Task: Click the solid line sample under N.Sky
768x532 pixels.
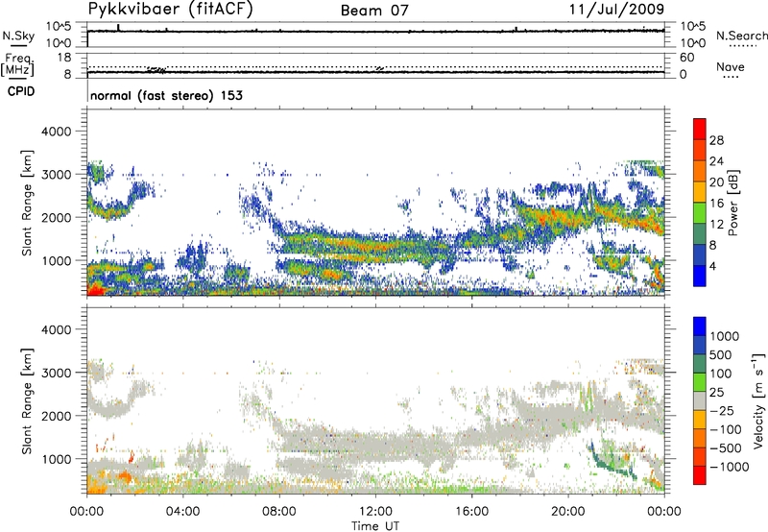Action: coord(18,45)
